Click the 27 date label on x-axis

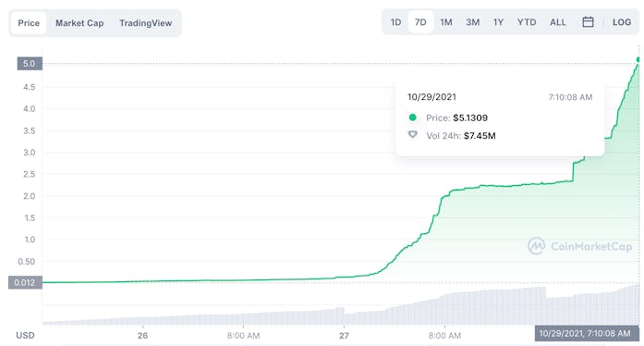[344, 335]
